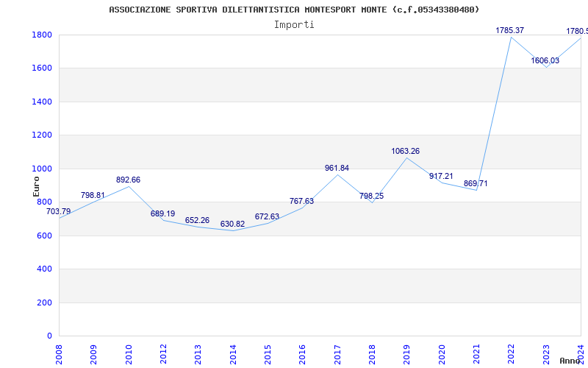This screenshot has height=368, width=588.
Task: Click the 961.84 data label
Action: click(x=337, y=169)
